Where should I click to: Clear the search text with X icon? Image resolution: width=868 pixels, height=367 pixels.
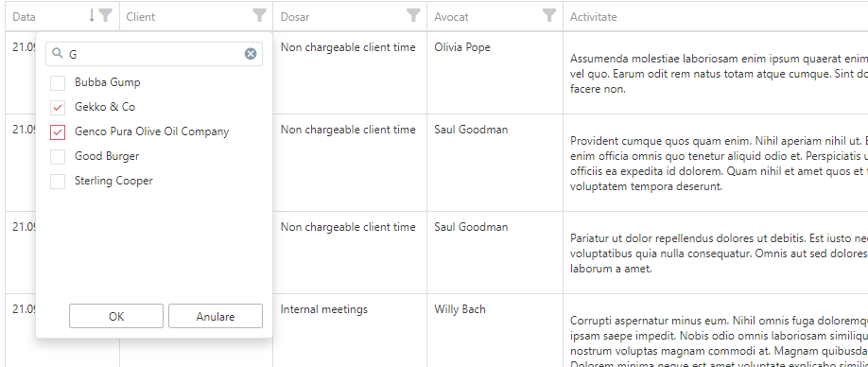251,54
